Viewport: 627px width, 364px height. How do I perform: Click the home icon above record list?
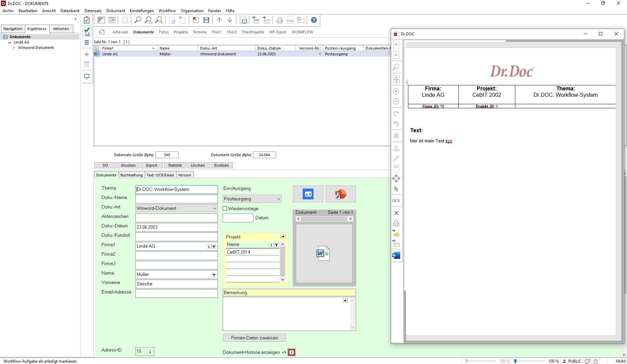102,32
